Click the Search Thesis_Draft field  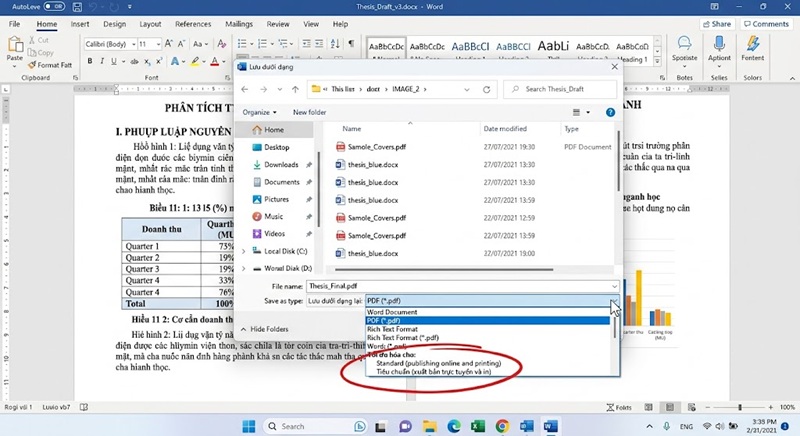pos(560,89)
